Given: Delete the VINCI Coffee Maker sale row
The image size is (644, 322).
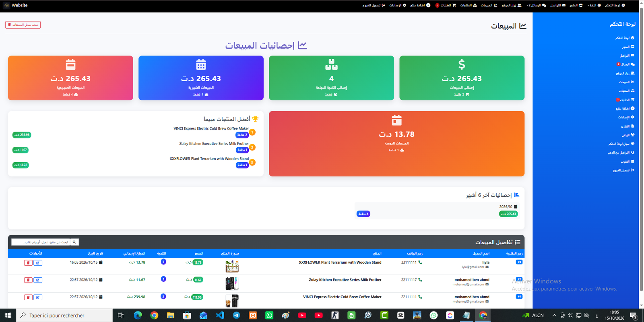Looking at the screenshot, I should click(x=28, y=297).
